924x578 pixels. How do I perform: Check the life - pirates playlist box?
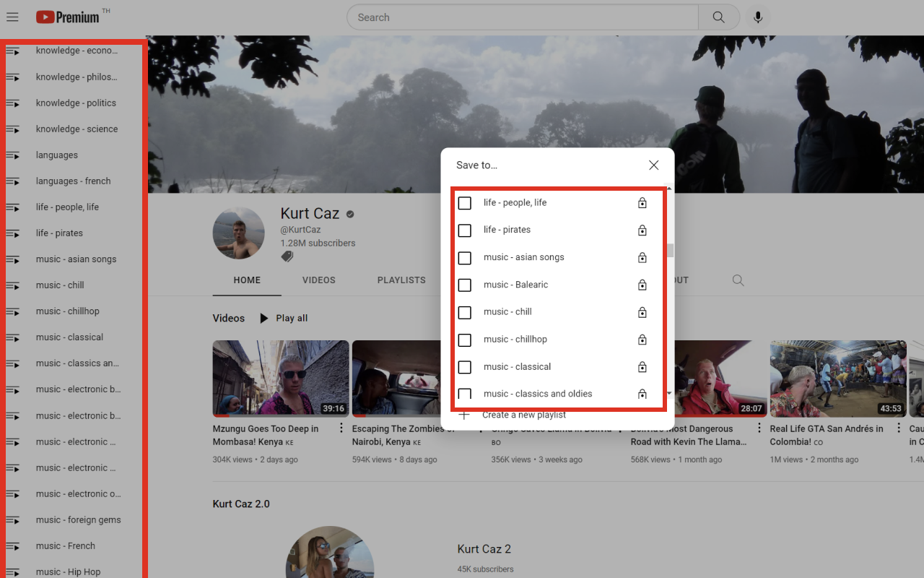(x=465, y=230)
